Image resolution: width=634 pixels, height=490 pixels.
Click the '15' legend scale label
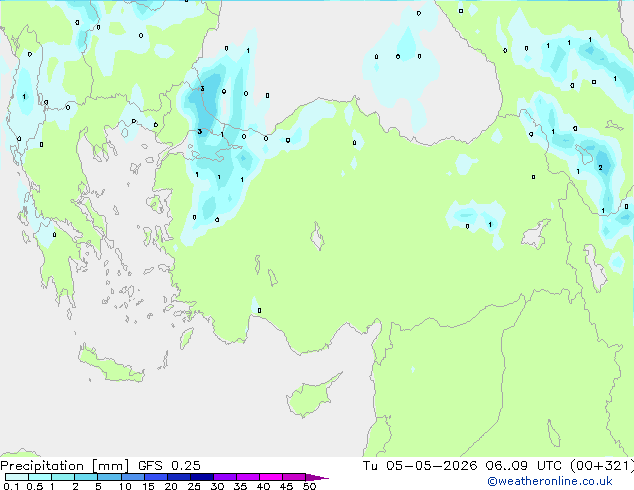point(148,486)
